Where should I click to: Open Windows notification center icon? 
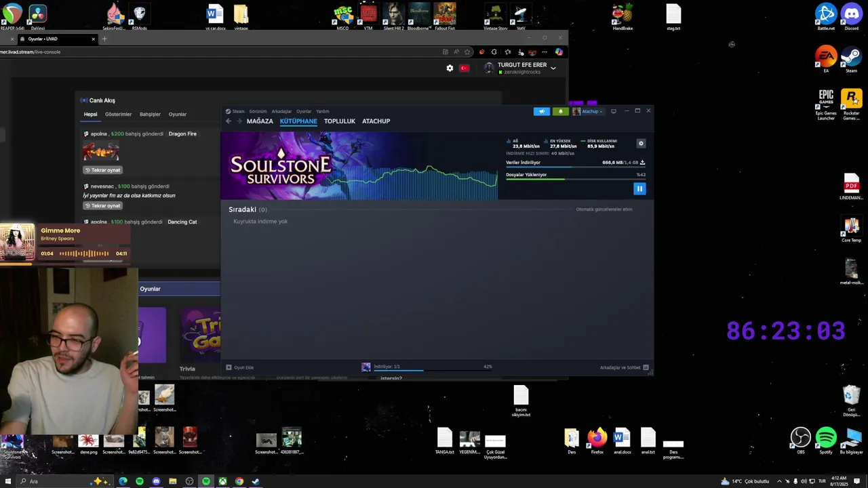[857, 481]
